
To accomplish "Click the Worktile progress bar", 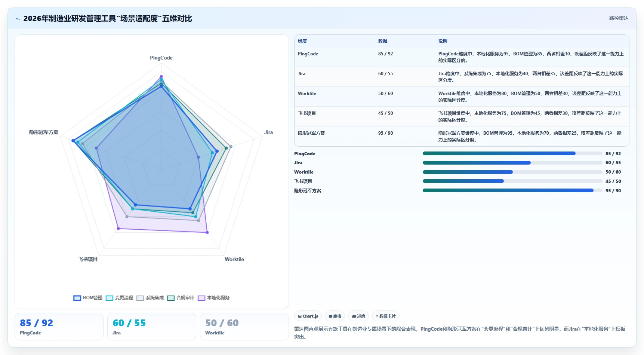I will point(512,172).
